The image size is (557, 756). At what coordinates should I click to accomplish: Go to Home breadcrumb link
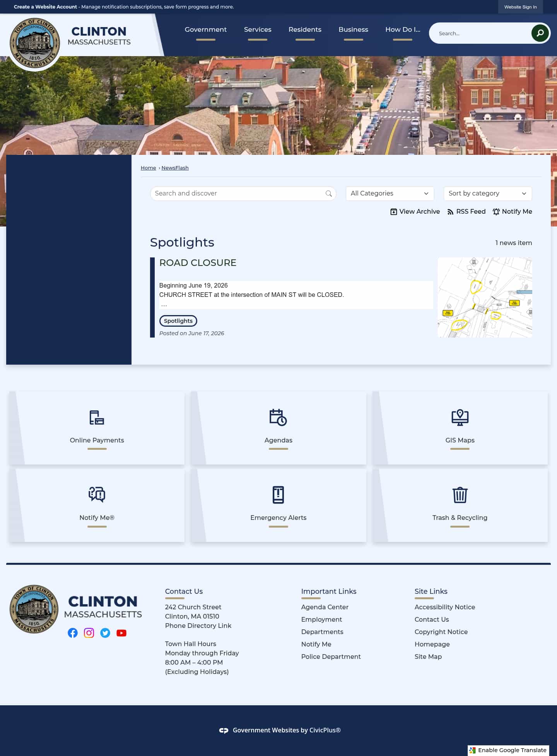point(148,168)
